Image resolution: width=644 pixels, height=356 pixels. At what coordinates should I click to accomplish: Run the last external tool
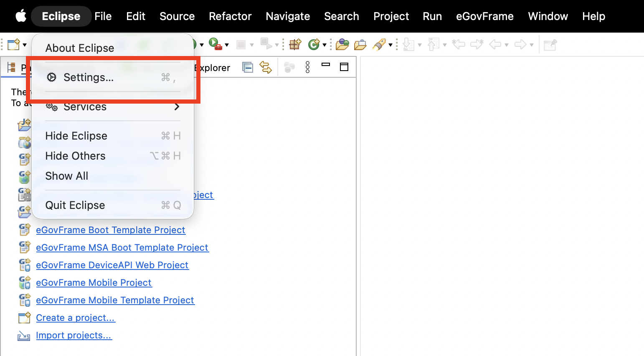point(215,44)
